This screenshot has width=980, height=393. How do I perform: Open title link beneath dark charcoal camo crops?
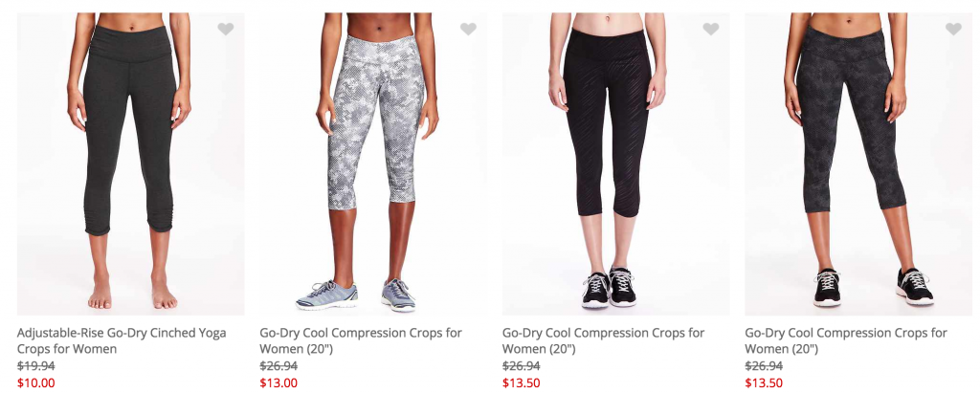[x=846, y=340]
